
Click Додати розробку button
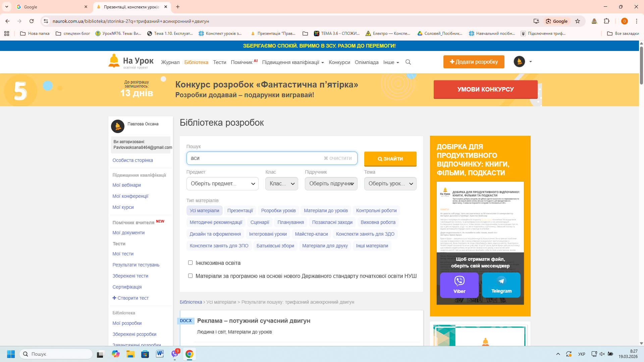click(474, 62)
